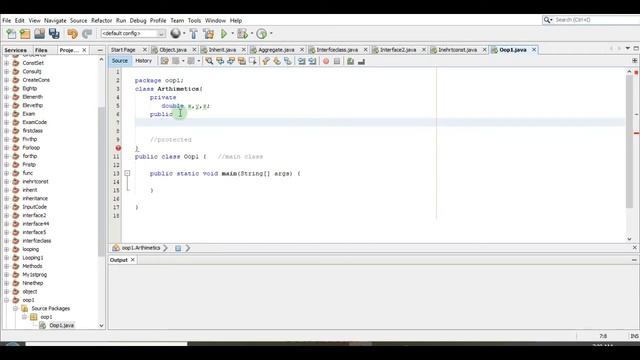The image size is (640, 360).
Task: Toggle Rectangular Selection mode
Action: click(253, 61)
